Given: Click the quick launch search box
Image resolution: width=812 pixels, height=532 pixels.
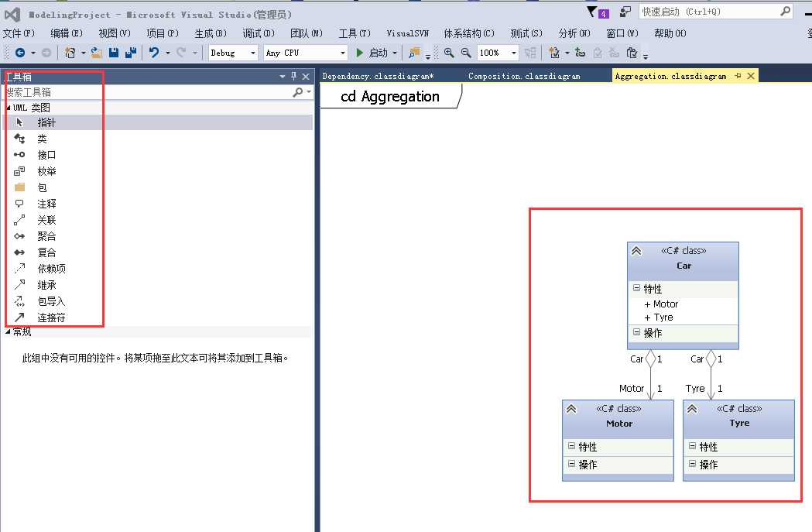Looking at the screenshot, I should pyautogui.click(x=716, y=12).
